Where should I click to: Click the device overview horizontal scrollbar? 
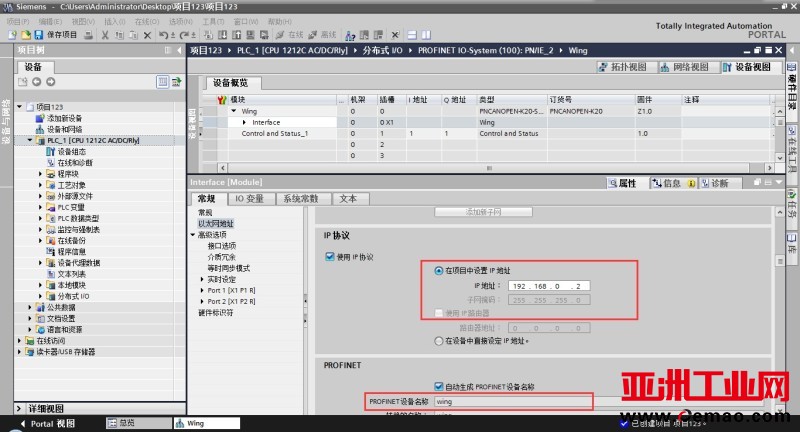pyautogui.click(x=489, y=168)
